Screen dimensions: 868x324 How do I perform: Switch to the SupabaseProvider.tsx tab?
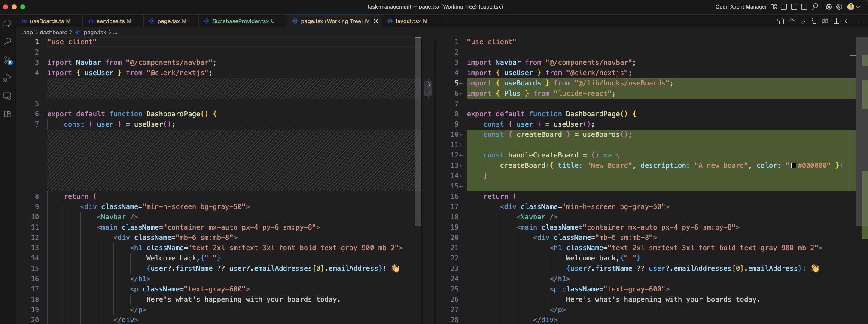pyautogui.click(x=239, y=21)
